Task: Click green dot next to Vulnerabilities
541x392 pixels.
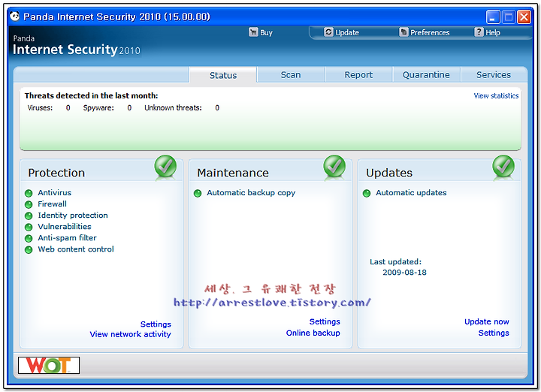Action: click(x=29, y=228)
